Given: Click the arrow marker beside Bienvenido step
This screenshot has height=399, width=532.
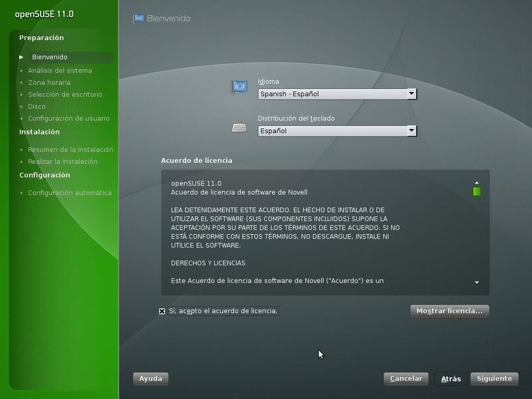Looking at the screenshot, I should [21, 57].
